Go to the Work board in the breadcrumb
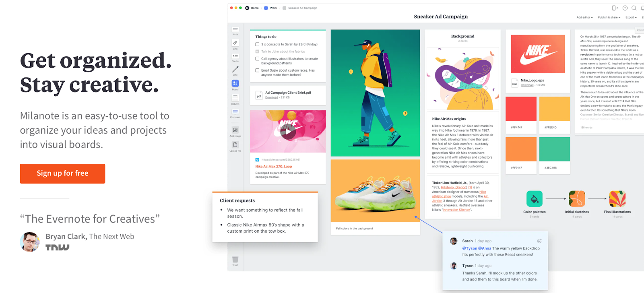 [270, 8]
